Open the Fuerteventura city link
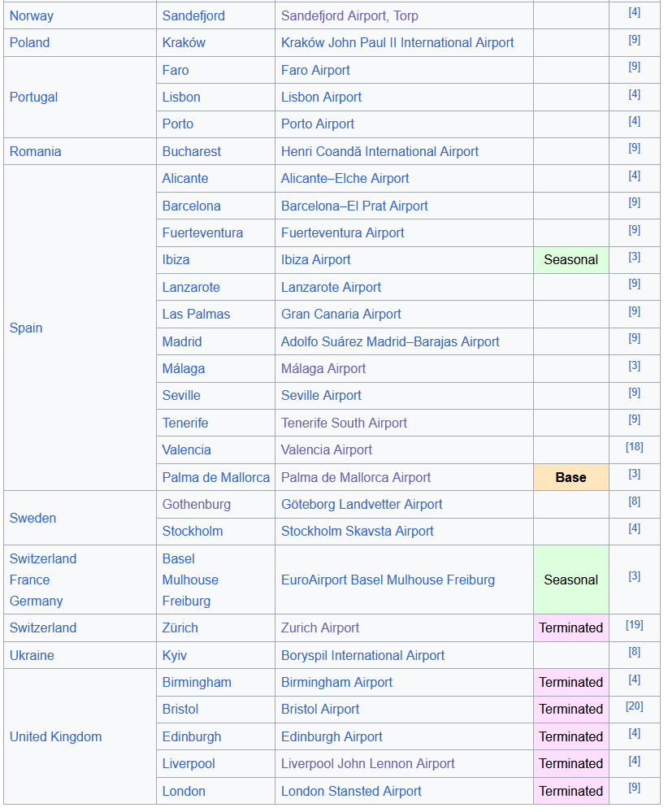Image resolution: width=668 pixels, height=812 pixels. 202,232
